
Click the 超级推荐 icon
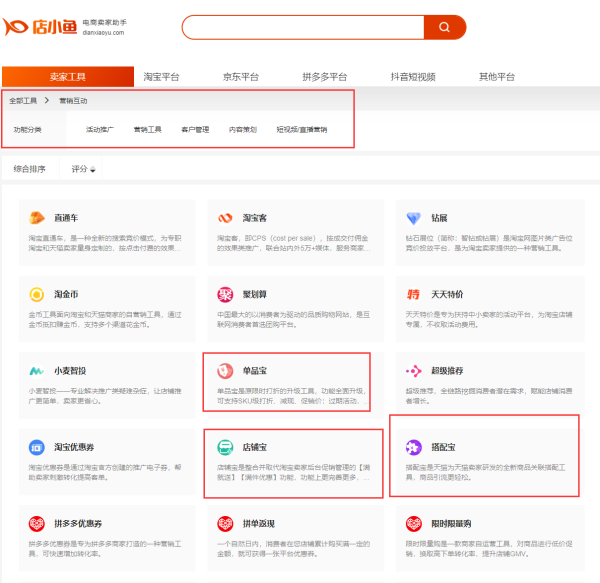point(414,371)
